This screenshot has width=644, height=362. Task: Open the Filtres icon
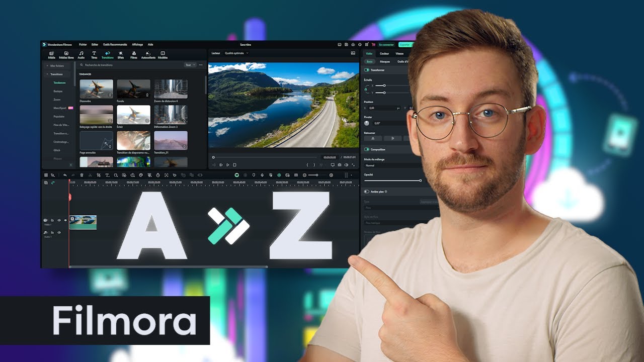coord(134,53)
